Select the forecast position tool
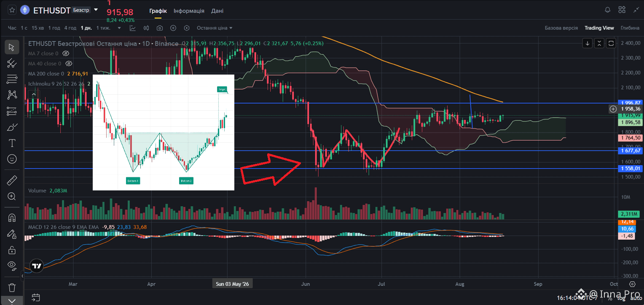The height and width of the screenshot is (305, 644). tap(12, 111)
